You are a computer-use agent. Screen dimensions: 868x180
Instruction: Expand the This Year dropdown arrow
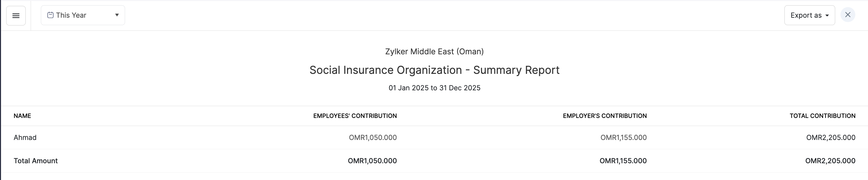click(x=117, y=15)
